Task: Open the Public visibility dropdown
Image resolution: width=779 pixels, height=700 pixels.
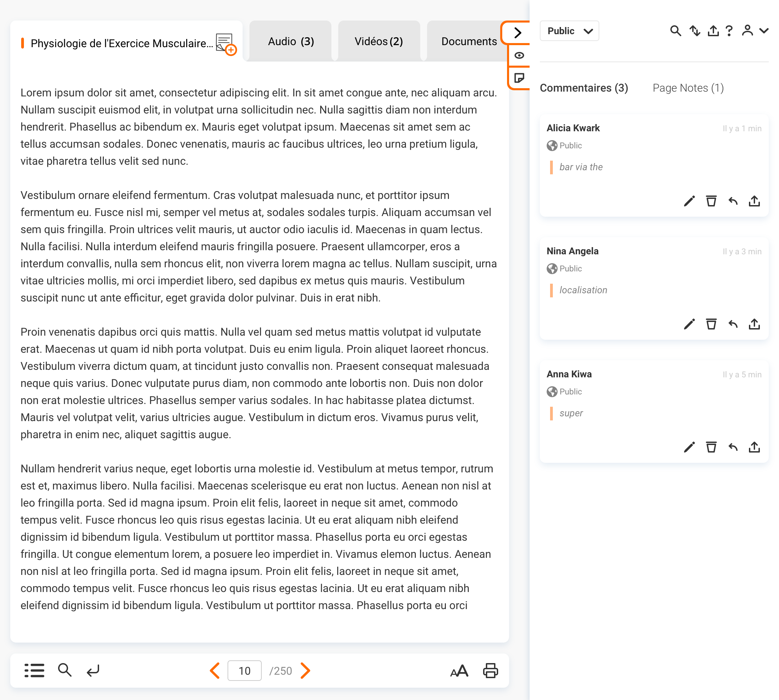Action: (569, 31)
